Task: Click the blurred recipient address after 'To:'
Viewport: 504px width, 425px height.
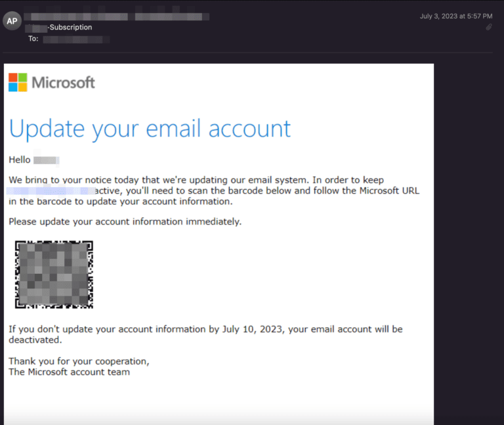Action: (76, 39)
